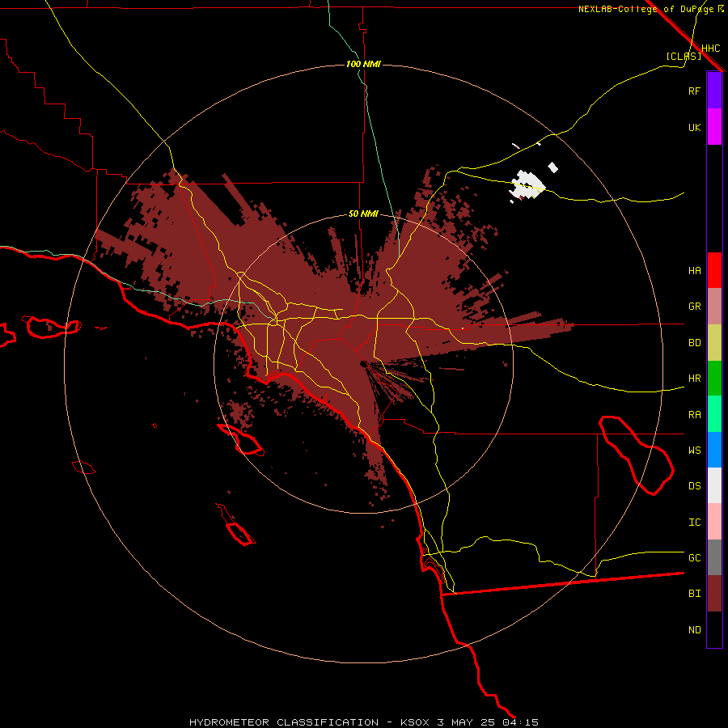This screenshot has width=728, height=728.
Task: Click the blue WS color swatch
Action: pyautogui.click(x=714, y=450)
